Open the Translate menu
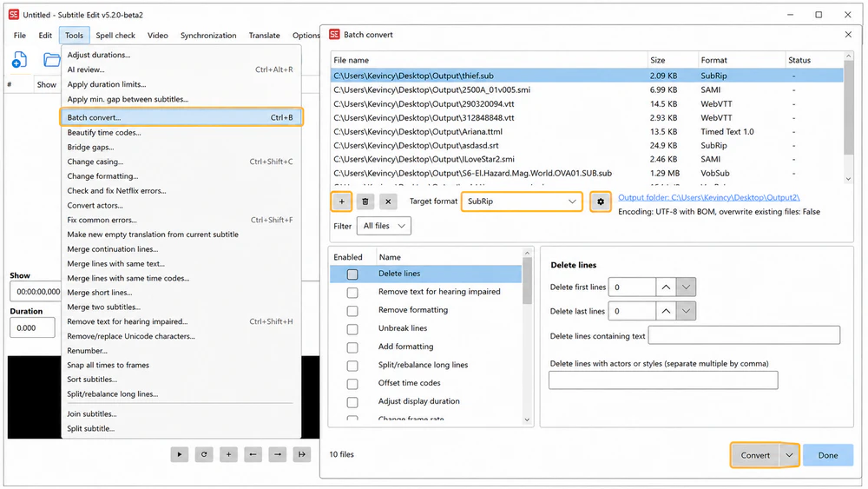 point(264,36)
